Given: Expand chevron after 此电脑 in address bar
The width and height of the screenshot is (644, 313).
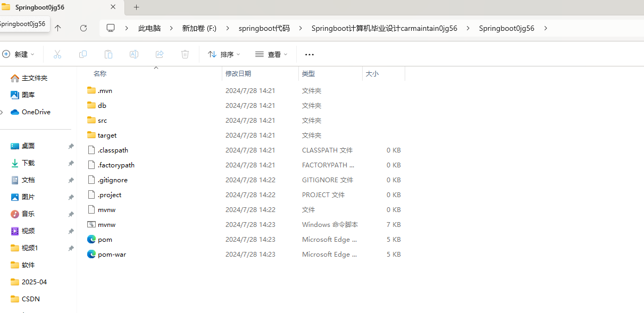Looking at the screenshot, I should [x=171, y=28].
